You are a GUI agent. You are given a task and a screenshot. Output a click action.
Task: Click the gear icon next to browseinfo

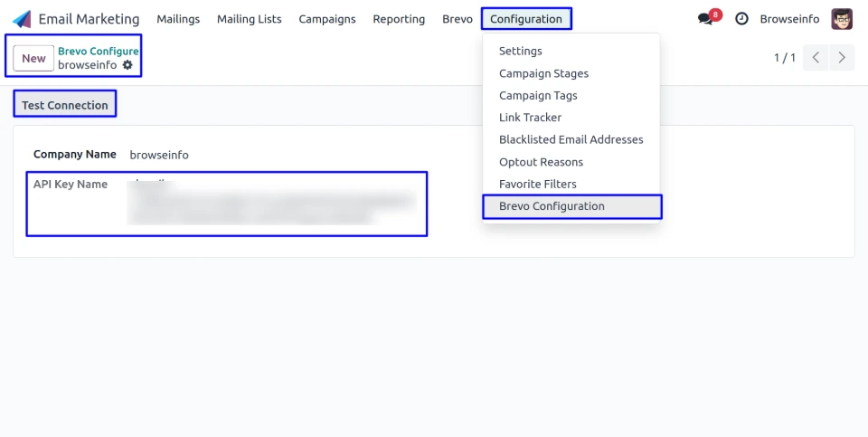coord(127,65)
